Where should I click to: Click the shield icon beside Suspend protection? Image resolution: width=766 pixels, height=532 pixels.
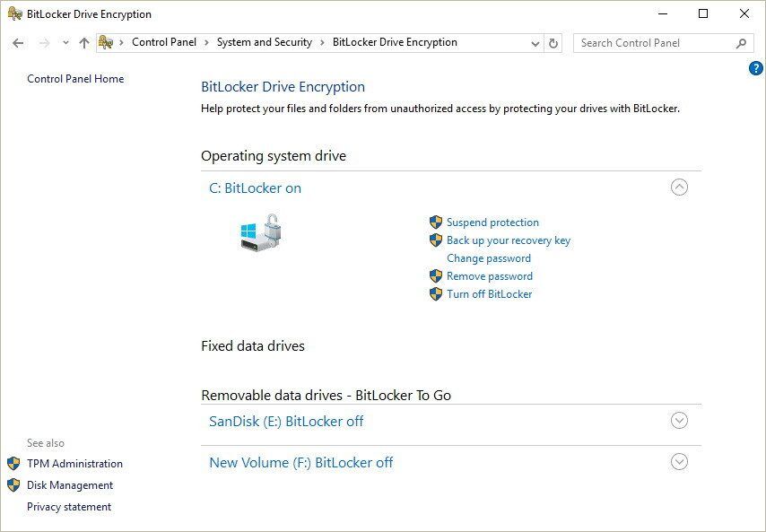(x=435, y=222)
